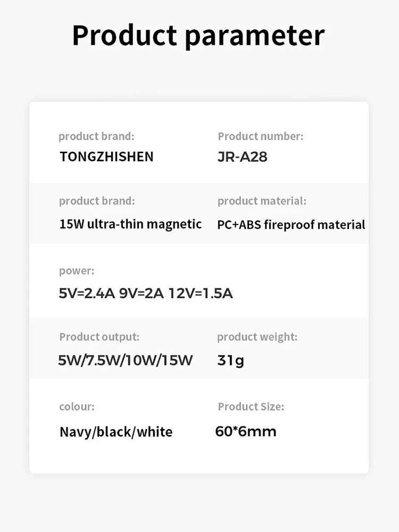Select the "15W ultra-thin magnetic" text
The image size is (399, 532).
click(130, 224)
